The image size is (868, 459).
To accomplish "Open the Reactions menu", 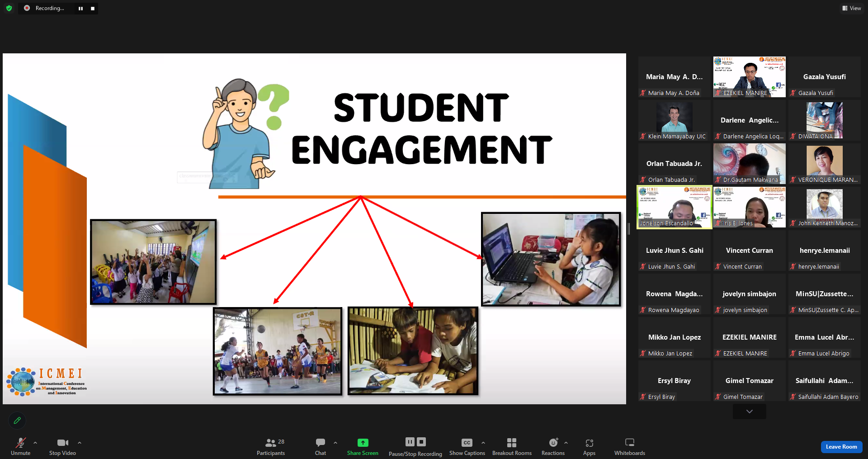I will tap(553, 443).
